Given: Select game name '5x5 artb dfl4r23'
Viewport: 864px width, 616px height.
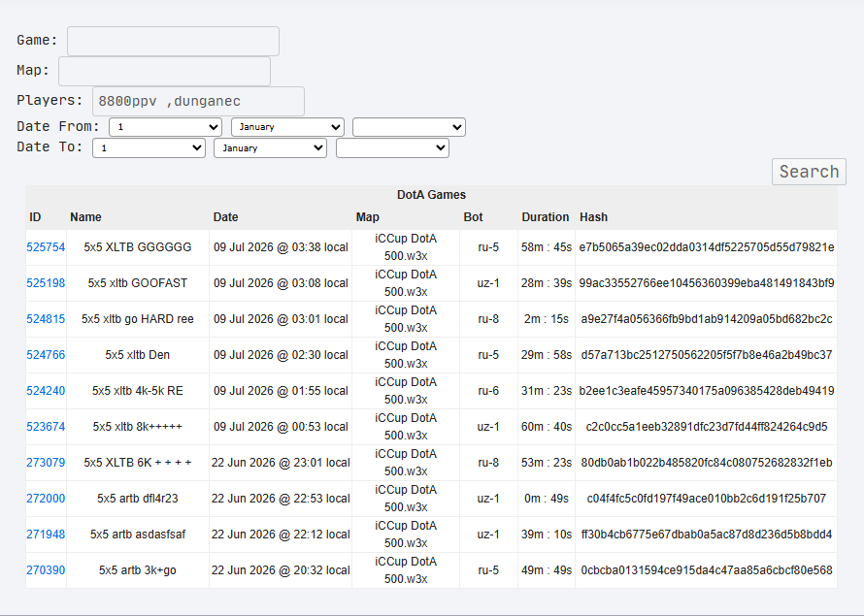Looking at the screenshot, I should (138, 499).
